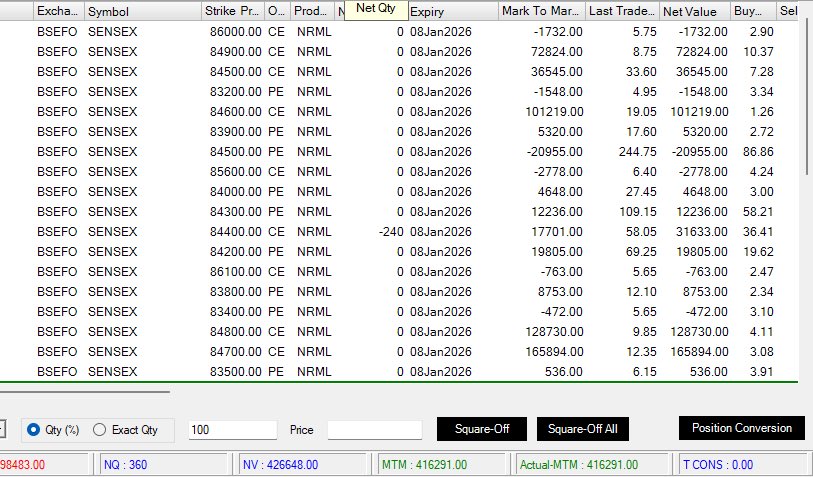Sort by the Symbol column header
Image resolution: width=813 pixels, height=477 pixels.
pyautogui.click(x=143, y=11)
